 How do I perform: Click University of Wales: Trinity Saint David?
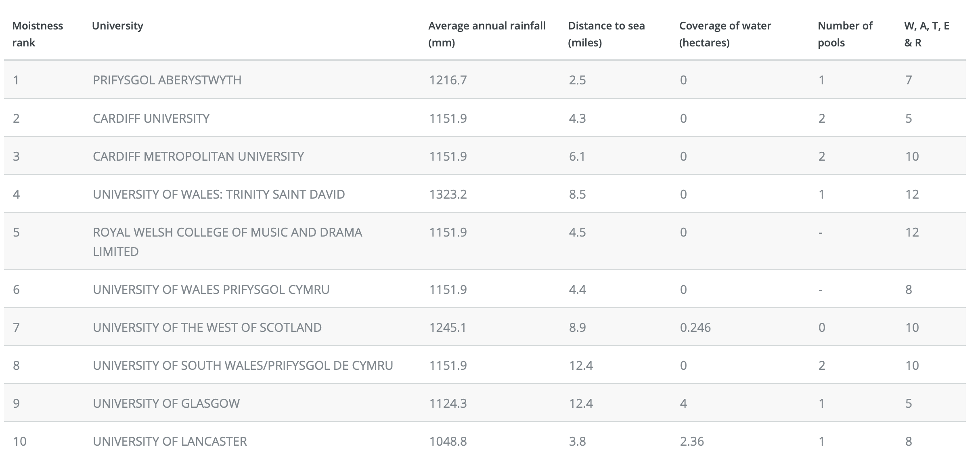pyautogui.click(x=219, y=194)
